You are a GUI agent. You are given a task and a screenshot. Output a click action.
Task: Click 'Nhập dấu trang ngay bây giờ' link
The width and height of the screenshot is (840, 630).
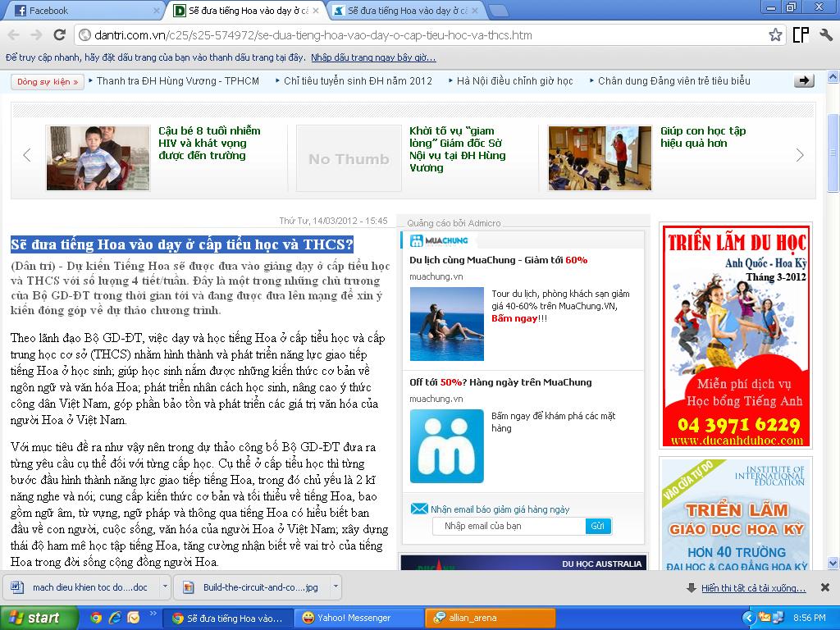[373, 57]
